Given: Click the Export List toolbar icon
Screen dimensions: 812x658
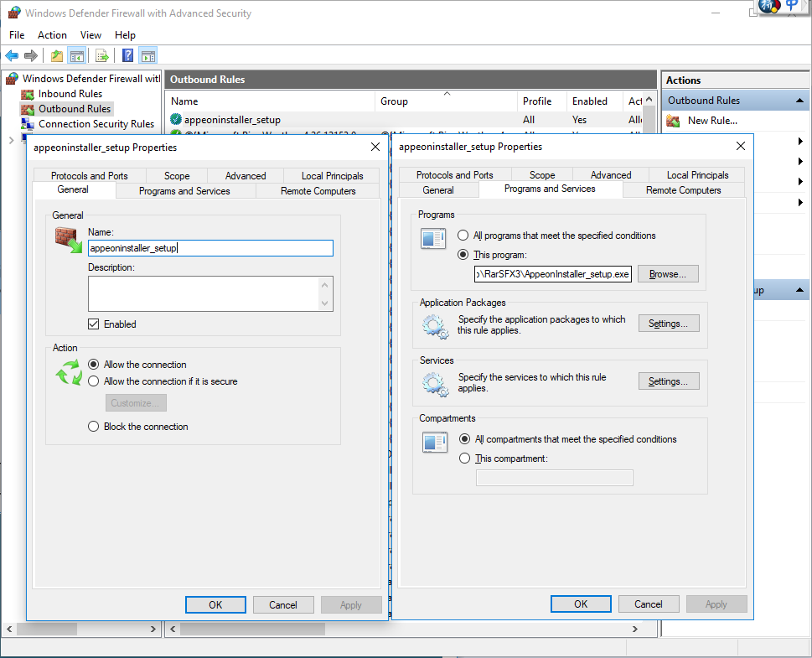Looking at the screenshot, I should click(102, 55).
